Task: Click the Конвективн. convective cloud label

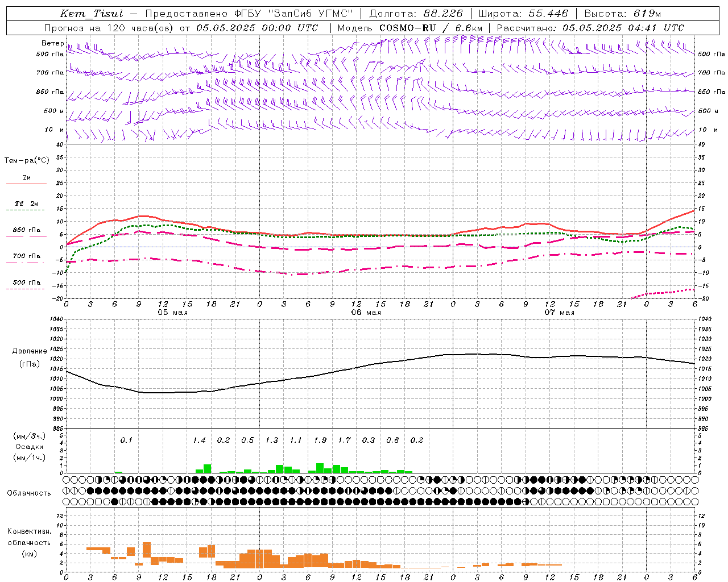Action: [x=30, y=531]
